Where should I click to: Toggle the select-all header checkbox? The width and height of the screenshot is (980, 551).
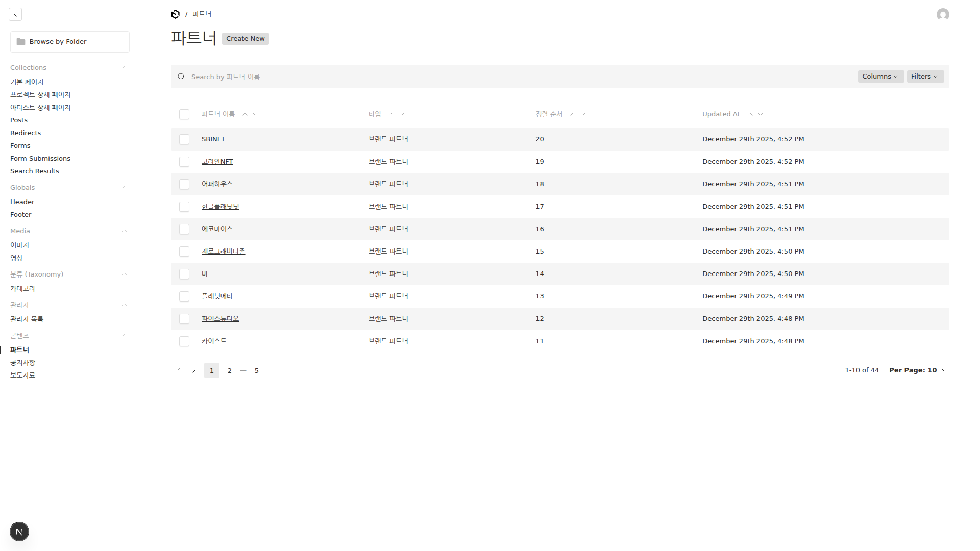184,114
